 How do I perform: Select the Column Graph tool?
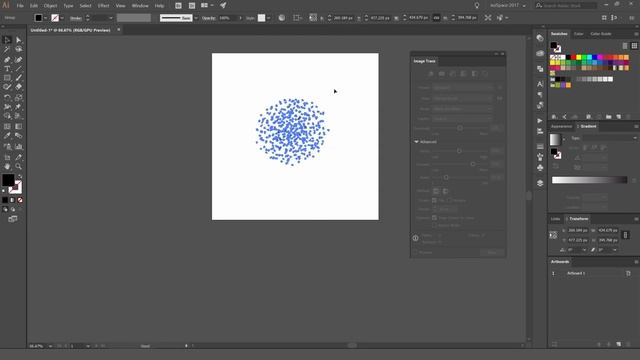18,147
